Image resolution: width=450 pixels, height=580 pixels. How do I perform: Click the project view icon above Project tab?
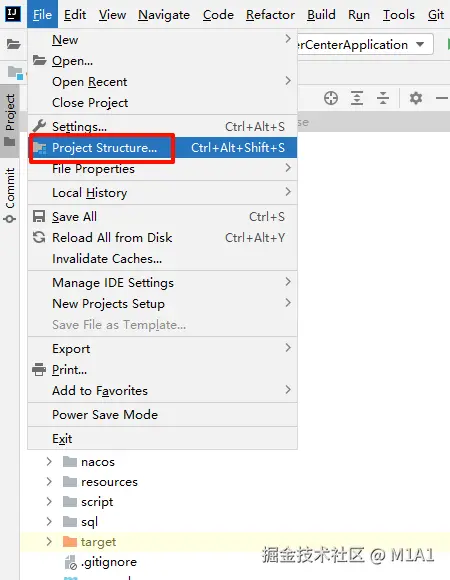[15, 72]
